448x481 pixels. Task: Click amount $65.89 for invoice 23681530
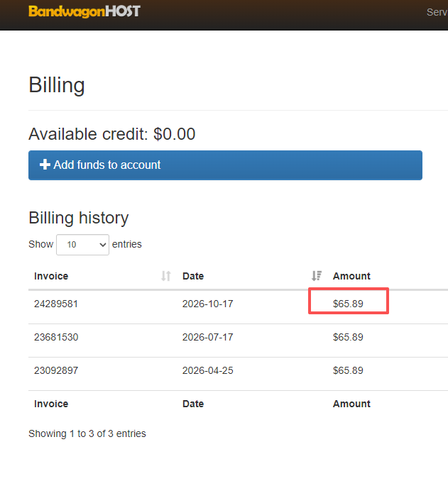[x=348, y=337]
